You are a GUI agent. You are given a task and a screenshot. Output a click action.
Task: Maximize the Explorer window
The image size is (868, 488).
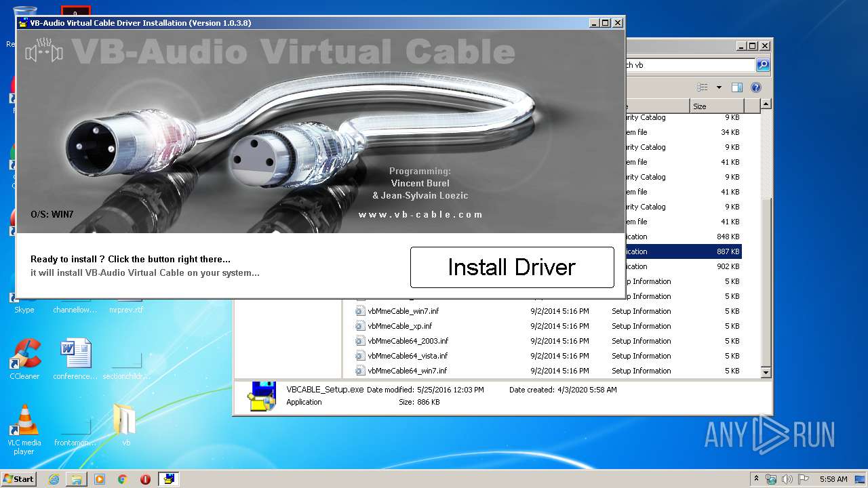(x=753, y=46)
